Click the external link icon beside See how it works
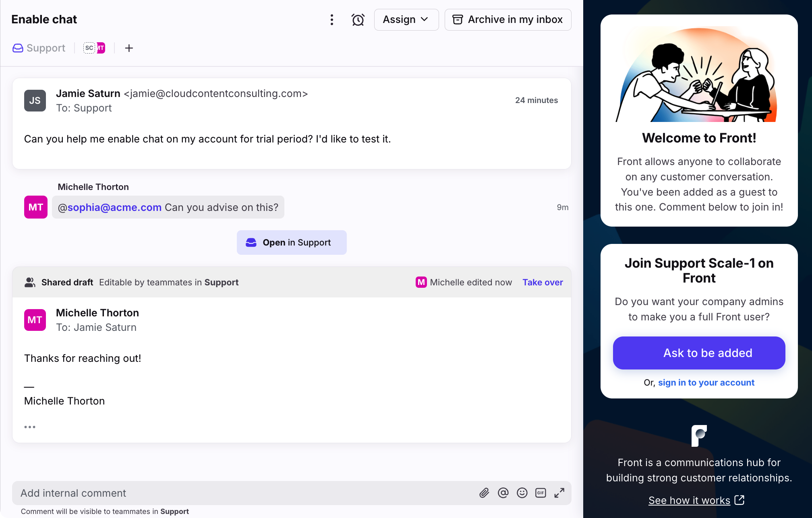Image resolution: width=812 pixels, height=518 pixels. pos(739,500)
